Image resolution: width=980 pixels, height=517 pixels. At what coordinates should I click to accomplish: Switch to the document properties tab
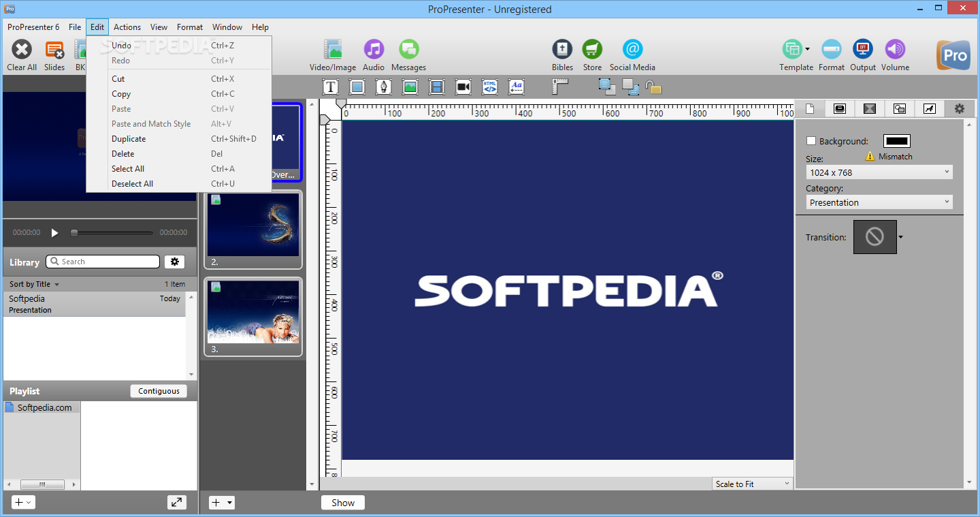click(810, 108)
